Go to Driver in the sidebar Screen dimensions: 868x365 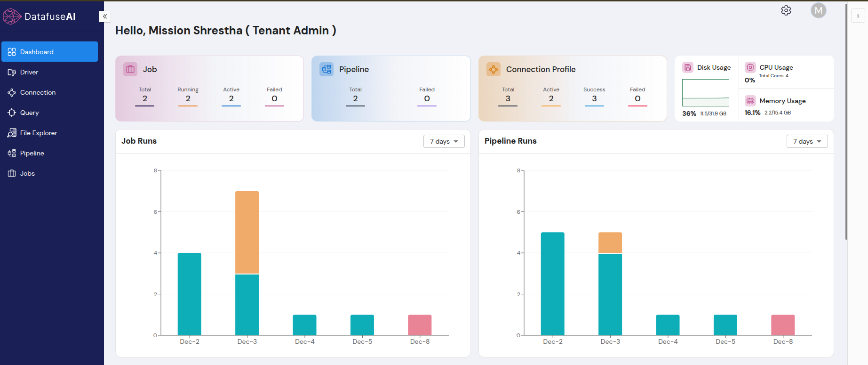click(x=29, y=72)
